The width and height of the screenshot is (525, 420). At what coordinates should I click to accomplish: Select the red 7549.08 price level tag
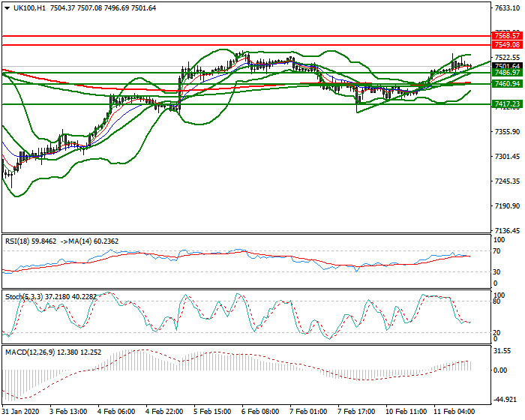pos(507,45)
